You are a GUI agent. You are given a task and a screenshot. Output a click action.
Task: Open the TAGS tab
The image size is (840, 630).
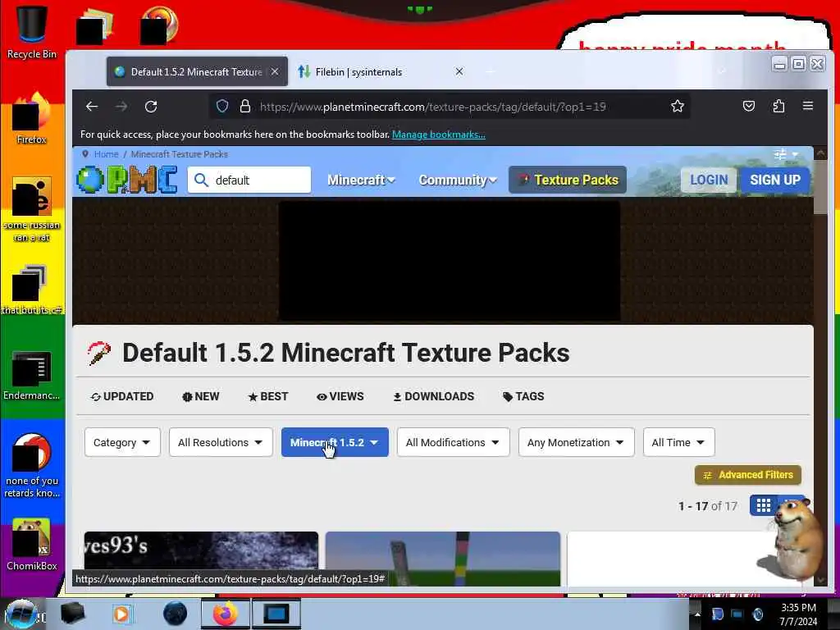(x=523, y=396)
